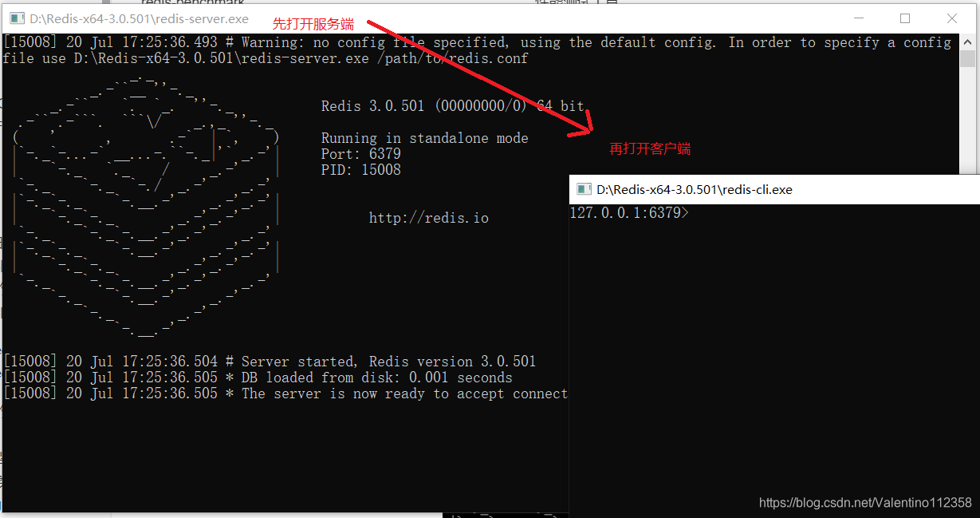This screenshot has height=518, width=980.
Task: Click the scroll-up arrow in the redis-server window
Action: 967,42
